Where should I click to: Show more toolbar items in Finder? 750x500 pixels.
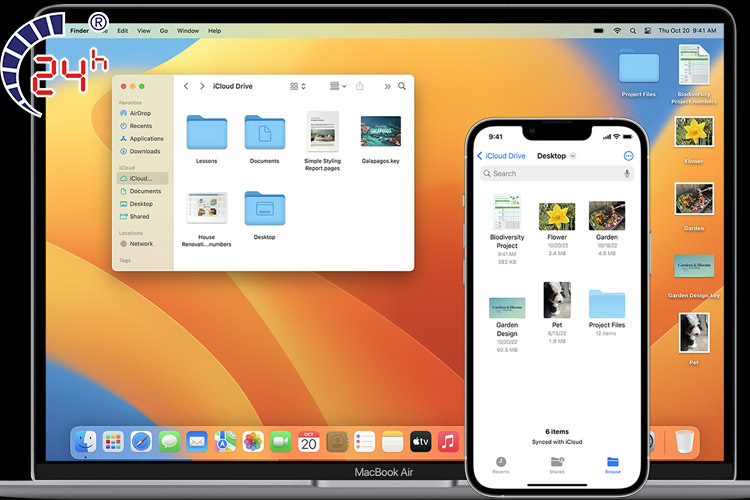point(387,86)
